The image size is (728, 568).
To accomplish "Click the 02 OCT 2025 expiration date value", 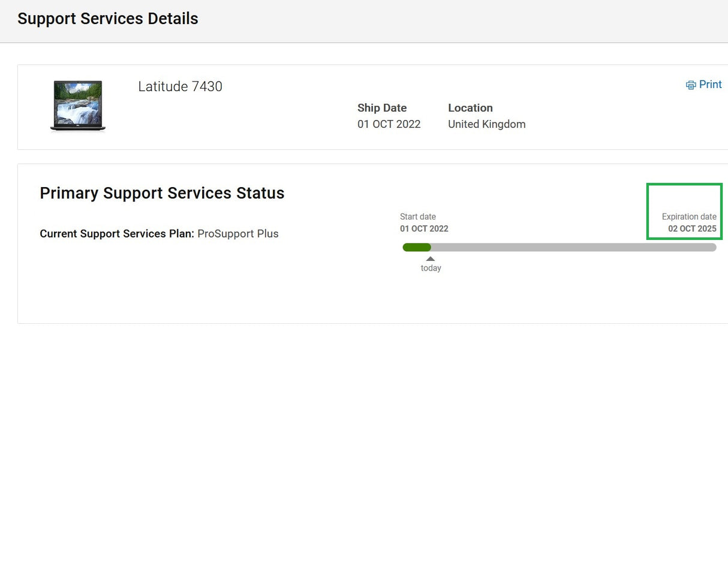I will (692, 229).
